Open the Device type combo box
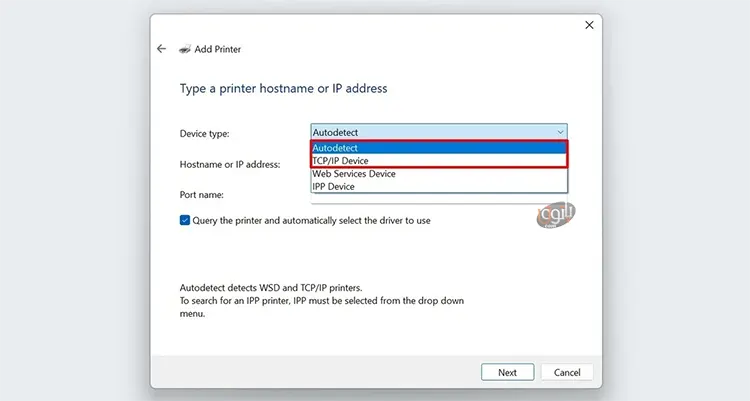750x401 pixels. point(439,132)
